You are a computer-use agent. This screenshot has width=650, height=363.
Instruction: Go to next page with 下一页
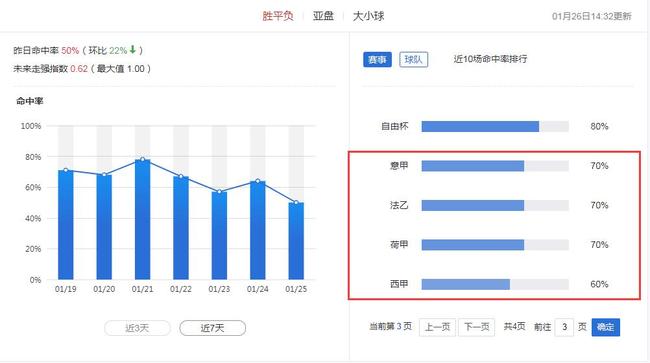(x=476, y=327)
